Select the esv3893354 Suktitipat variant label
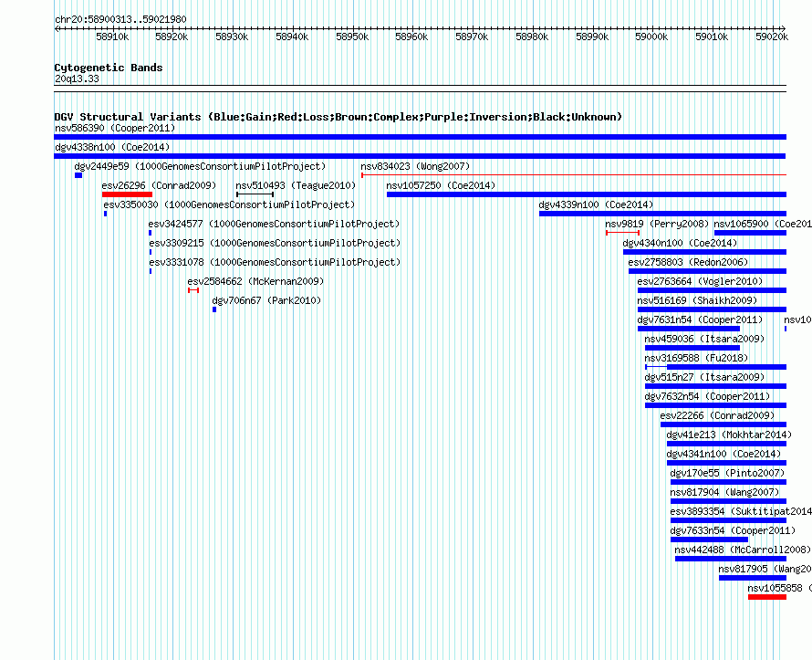This screenshot has width=812, height=660. [741, 511]
